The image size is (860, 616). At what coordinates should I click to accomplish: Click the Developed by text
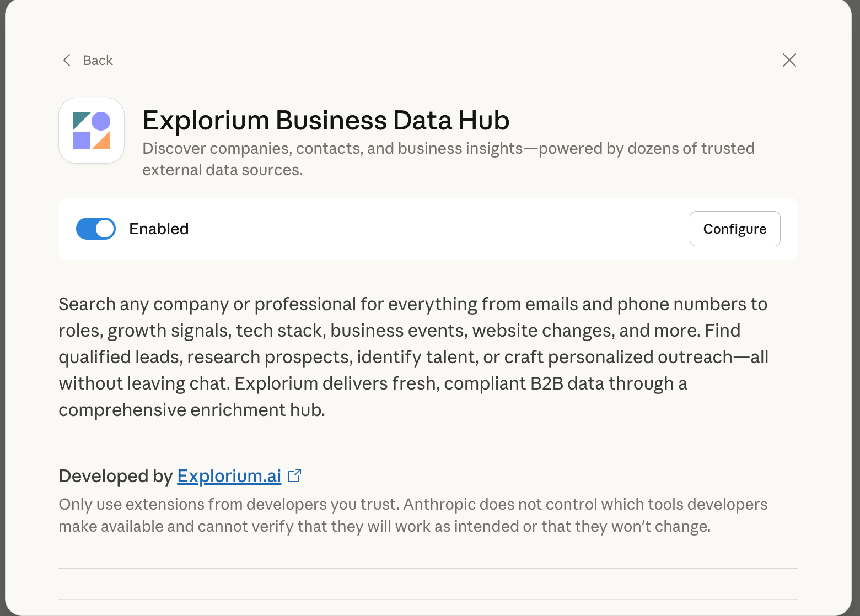pos(116,476)
